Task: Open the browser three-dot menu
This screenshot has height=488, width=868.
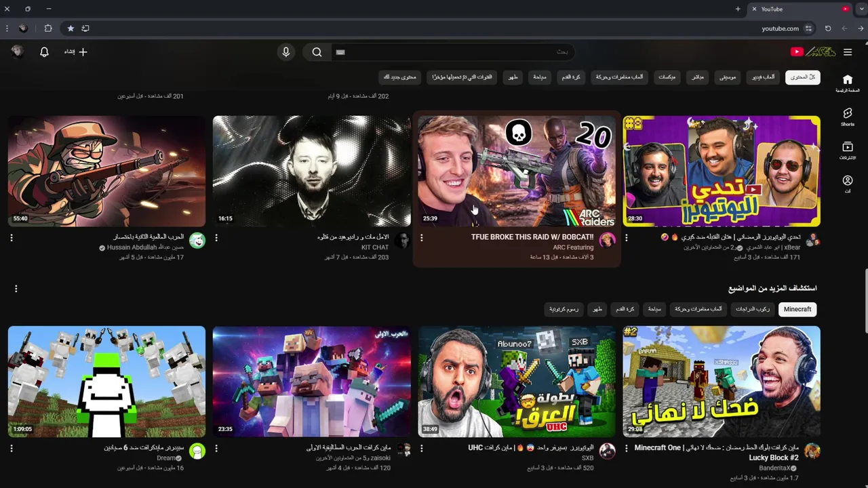Action: pos(7,28)
